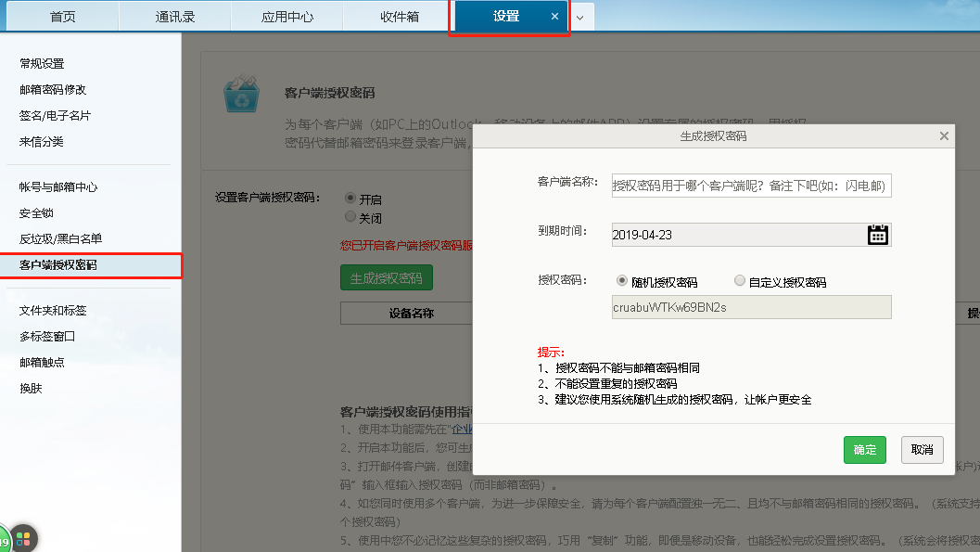Cancel the dialog with 取消
Viewport: 980px width, 552px height.
point(922,449)
